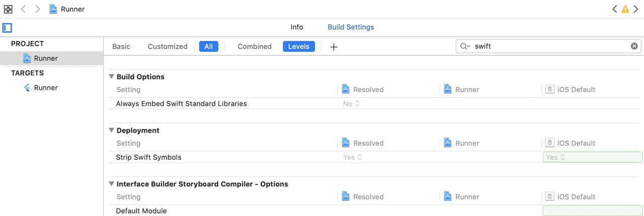Collapse the Deployment section

pyautogui.click(x=112, y=130)
